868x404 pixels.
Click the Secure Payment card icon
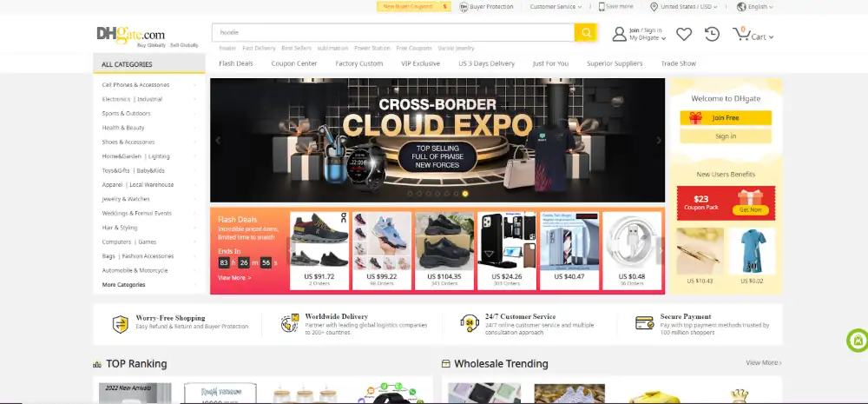[x=645, y=322]
